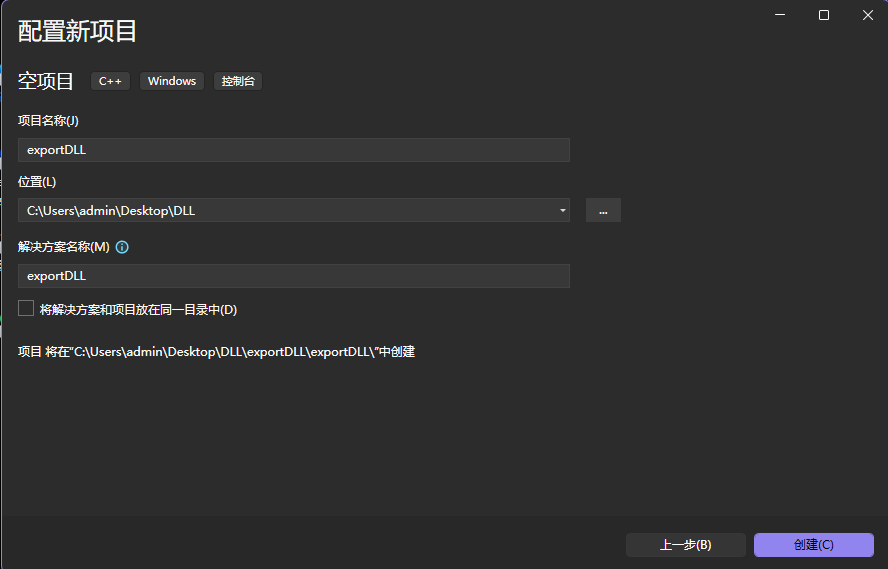Maximize the dialog window

(824, 15)
